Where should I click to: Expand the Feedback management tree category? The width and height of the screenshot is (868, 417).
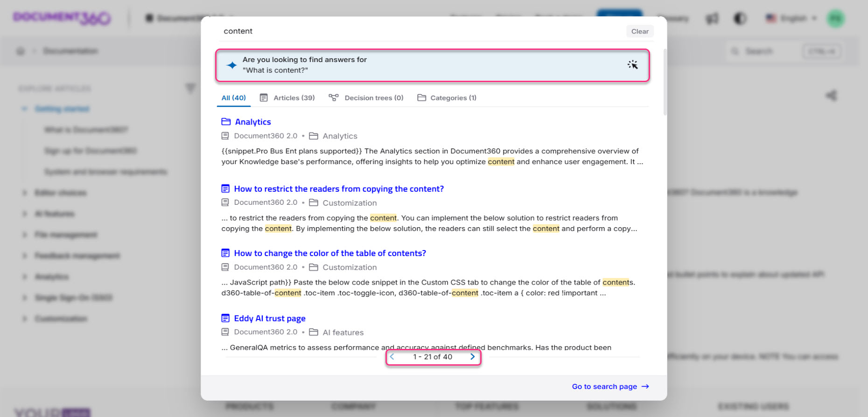pos(24,256)
